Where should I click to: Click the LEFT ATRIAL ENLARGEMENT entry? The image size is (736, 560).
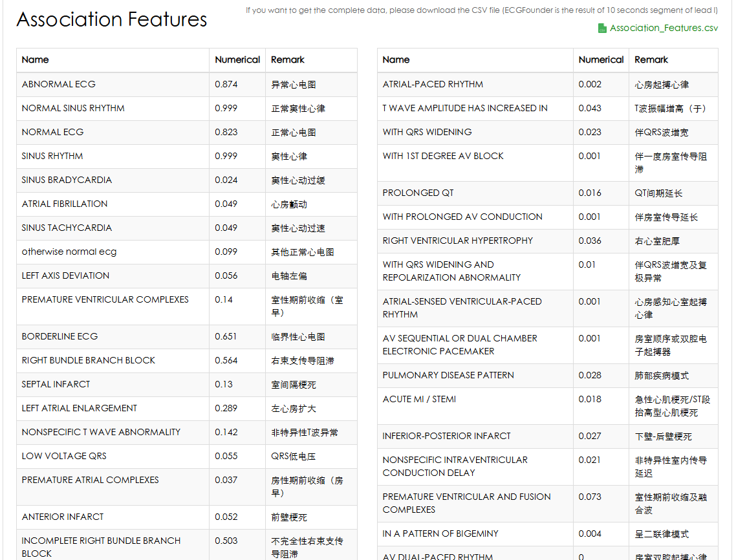[x=80, y=408]
